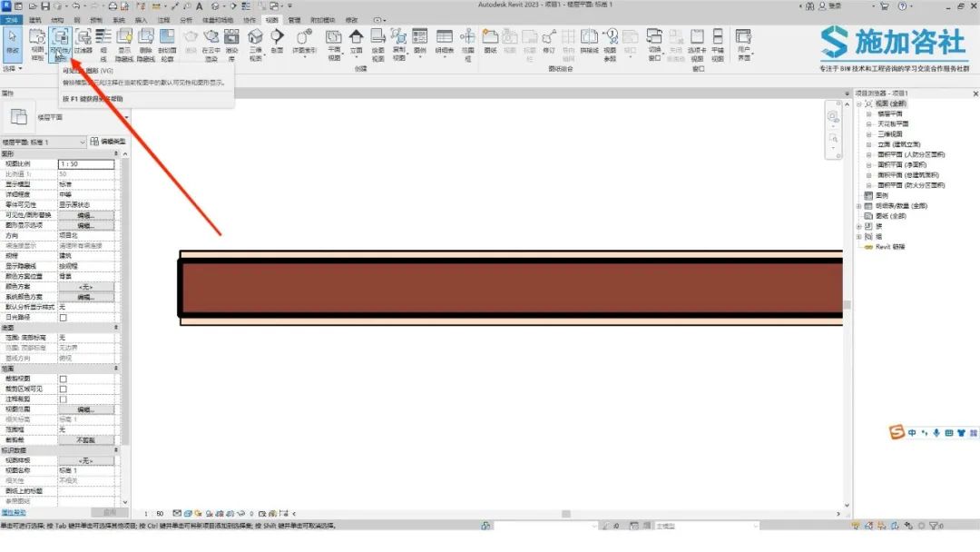Select the Modify arrow tool
This screenshot has width=980, height=552.
tap(12, 42)
